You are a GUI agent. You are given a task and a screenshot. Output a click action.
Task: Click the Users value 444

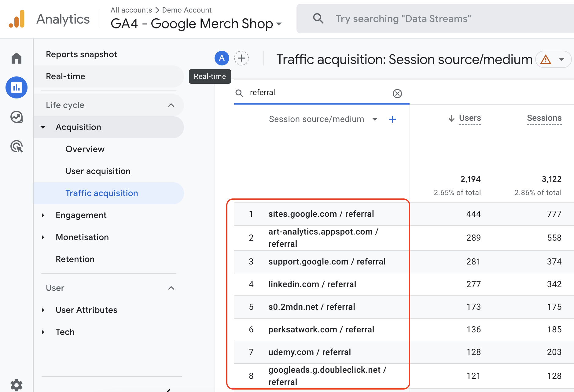[473, 214]
